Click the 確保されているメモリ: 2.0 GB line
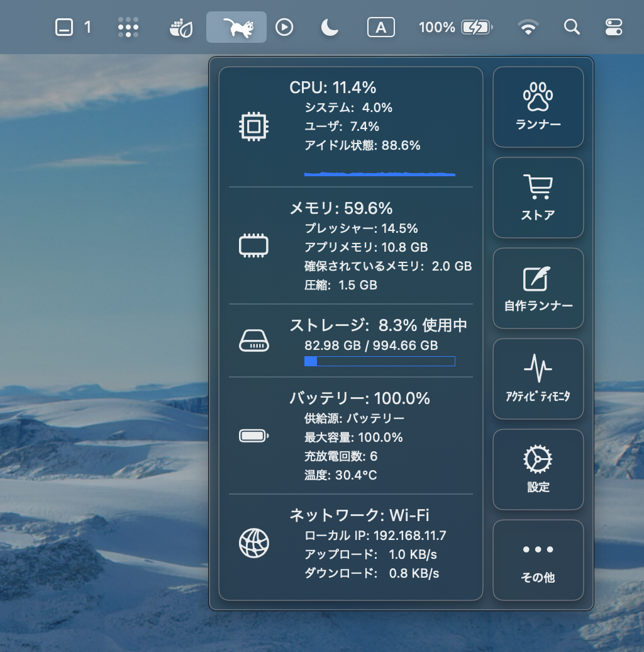 (388, 266)
